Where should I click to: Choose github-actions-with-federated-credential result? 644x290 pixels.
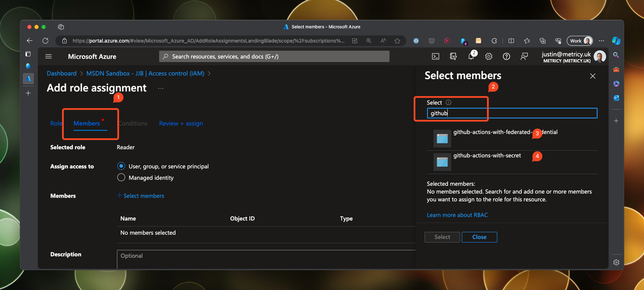(x=512, y=138)
